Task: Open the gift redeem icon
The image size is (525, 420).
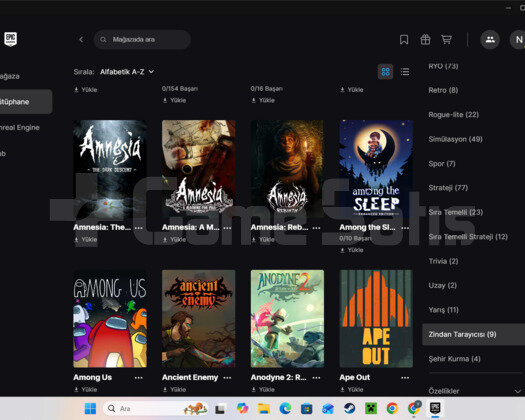Action: [425, 40]
